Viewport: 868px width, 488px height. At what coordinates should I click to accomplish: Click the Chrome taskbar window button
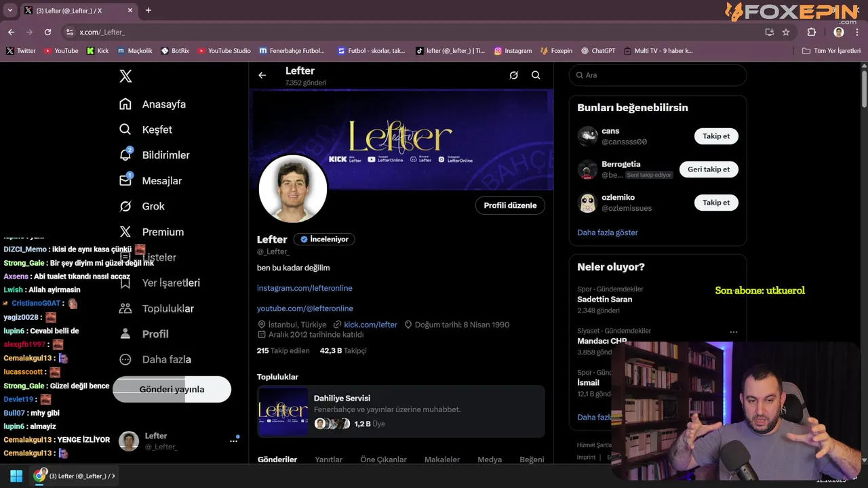tap(75, 476)
